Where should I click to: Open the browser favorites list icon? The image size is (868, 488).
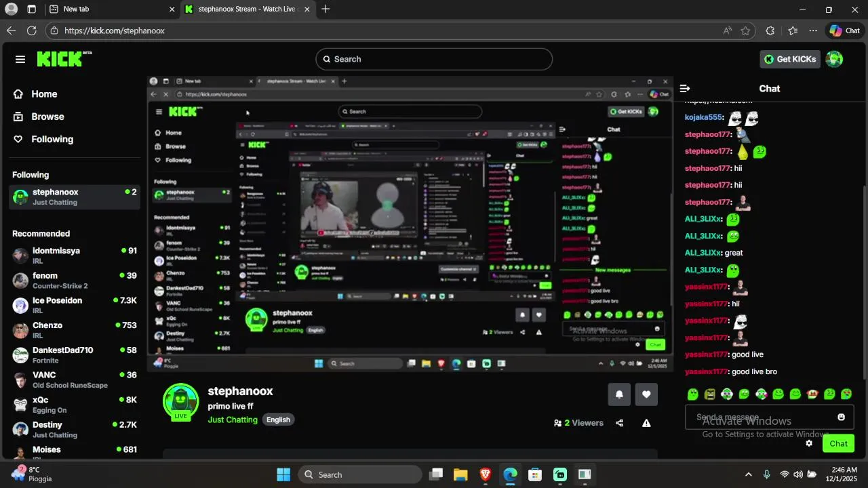(793, 30)
